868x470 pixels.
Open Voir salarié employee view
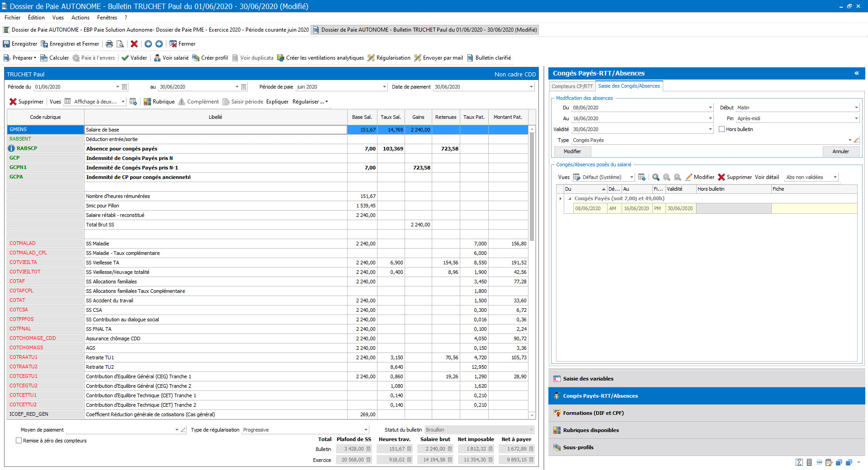(157, 58)
